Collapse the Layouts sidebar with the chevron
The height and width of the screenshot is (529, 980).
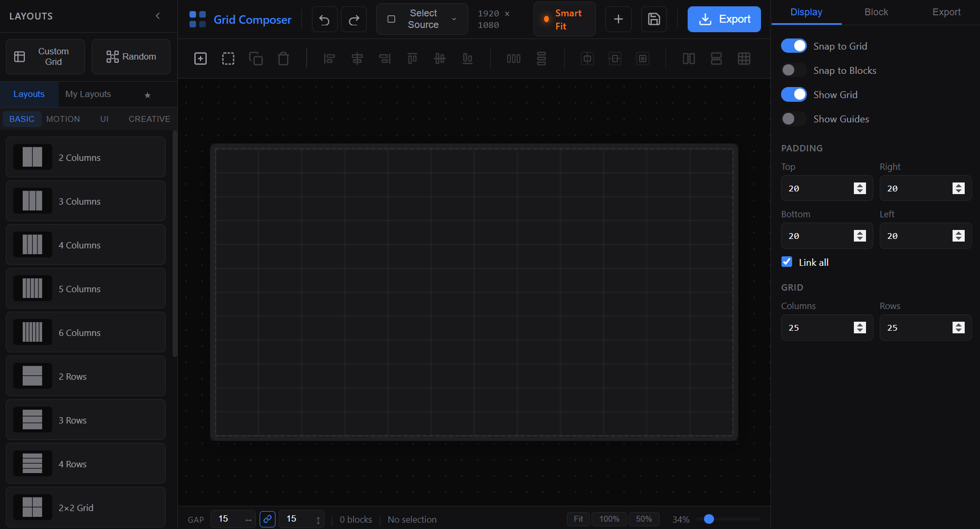pyautogui.click(x=157, y=16)
